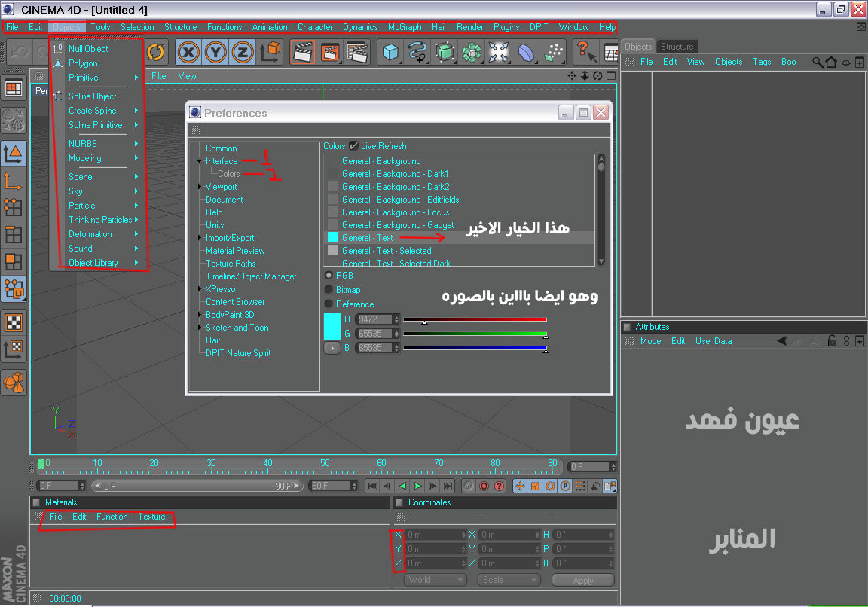Select the RGB radio button
Image resolution: width=868 pixels, height=607 pixels.
tap(329, 276)
